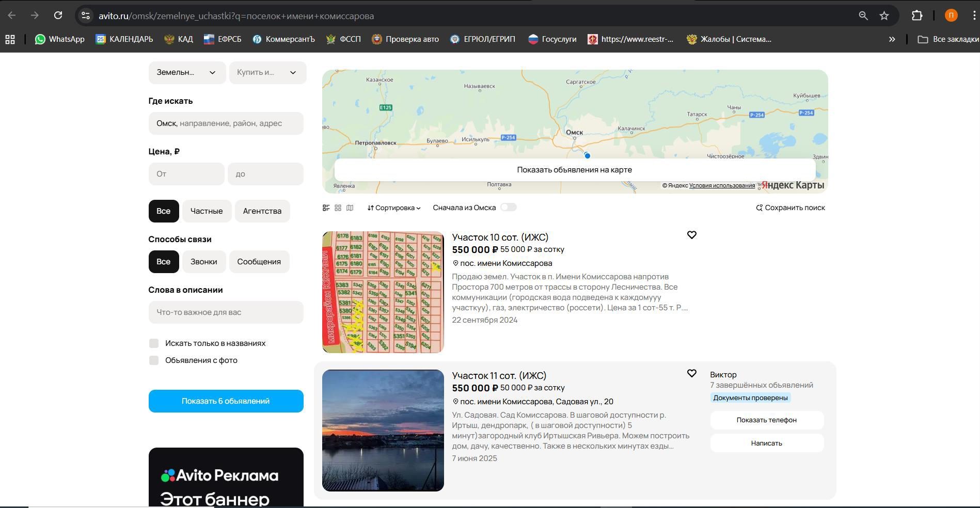Open Условия использования link on map
The width and height of the screenshot is (980, 508).
point(722,185)
